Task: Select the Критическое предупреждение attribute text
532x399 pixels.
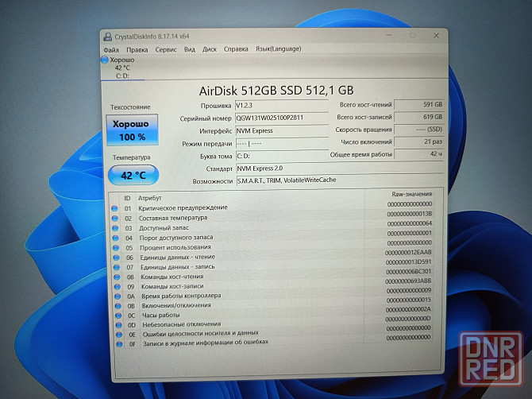Action: (x=183, y=207)
